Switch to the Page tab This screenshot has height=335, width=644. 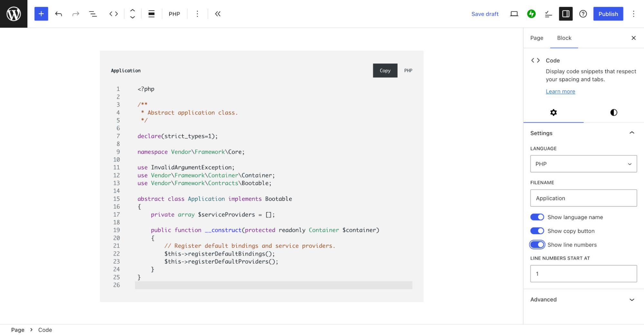tap(536, 38)
